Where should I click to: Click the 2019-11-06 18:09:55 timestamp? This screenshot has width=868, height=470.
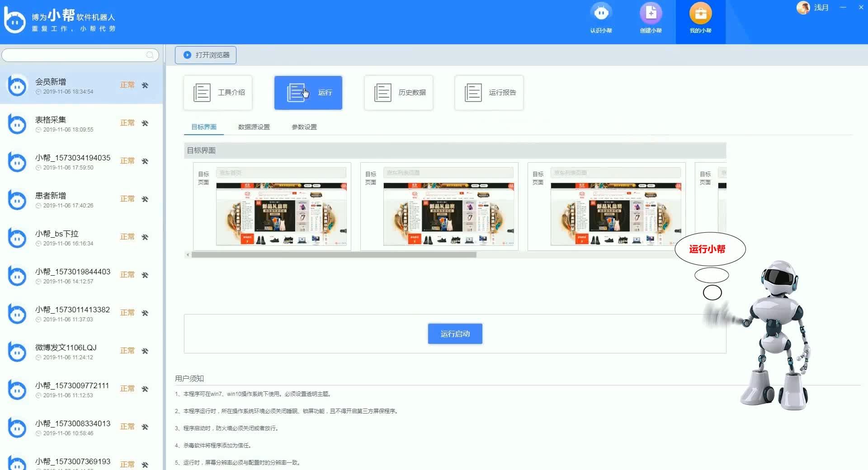point(68,130)
